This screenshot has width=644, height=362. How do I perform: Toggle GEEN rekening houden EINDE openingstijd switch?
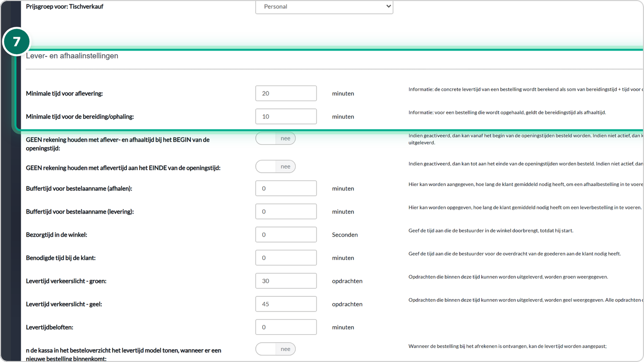[x=276, y=166]
